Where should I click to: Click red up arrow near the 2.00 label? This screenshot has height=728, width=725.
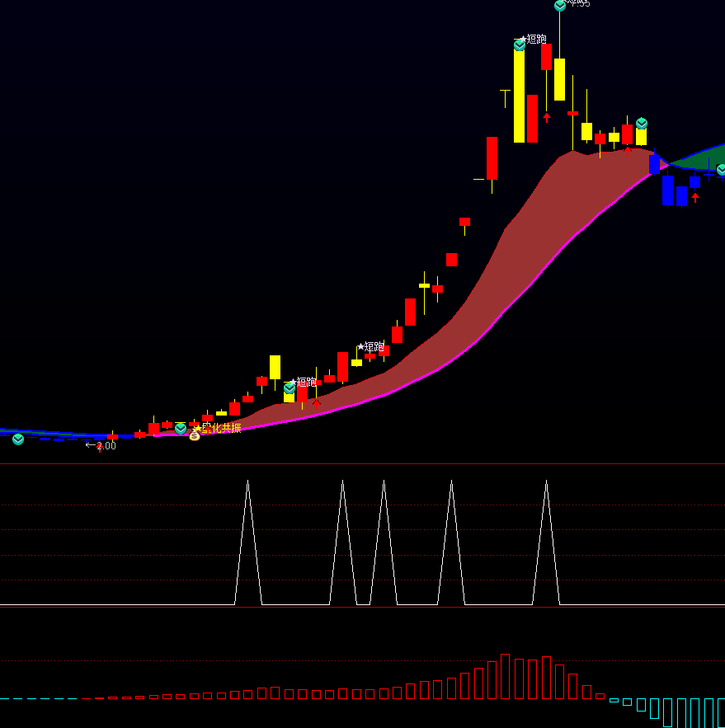[100, 448]
